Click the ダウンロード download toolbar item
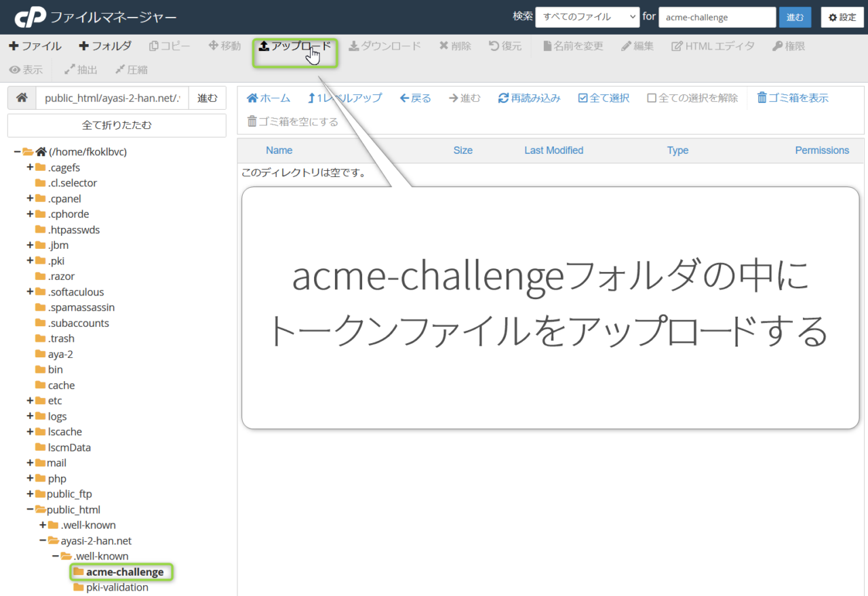868x596 pixels. pos(384,46)
